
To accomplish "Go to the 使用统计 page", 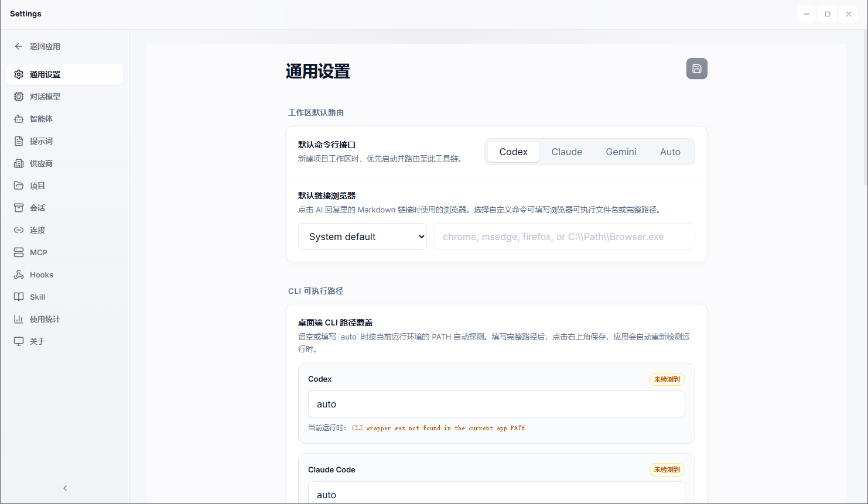I will click(64, 319).
